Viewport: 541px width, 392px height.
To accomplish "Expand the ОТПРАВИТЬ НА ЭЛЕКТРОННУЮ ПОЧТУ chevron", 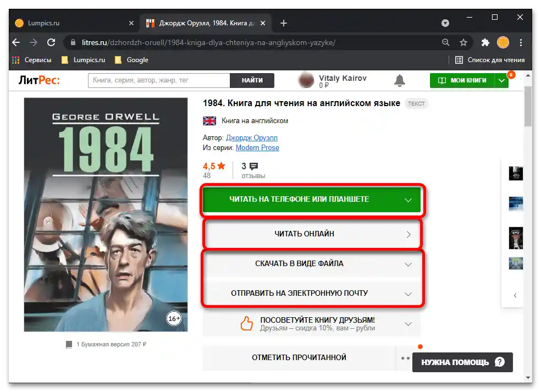I will [x=408, y=294].
